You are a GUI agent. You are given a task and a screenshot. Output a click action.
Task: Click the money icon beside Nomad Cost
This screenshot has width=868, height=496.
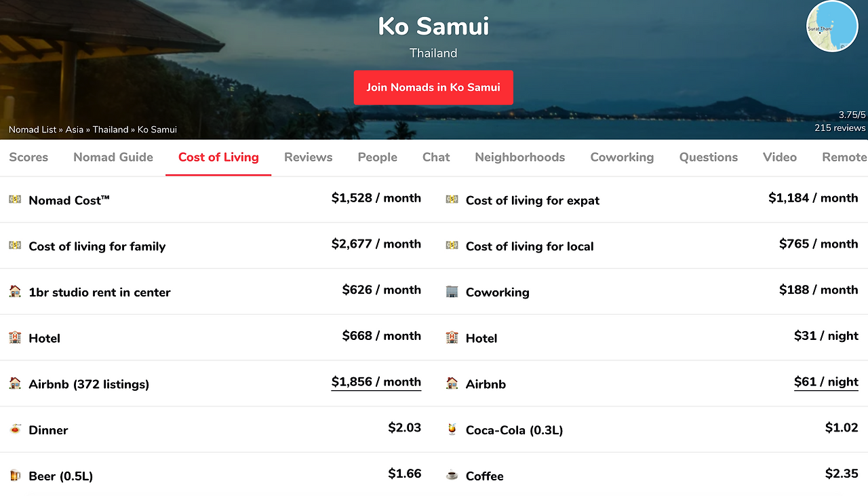click(x=15, y=199)
